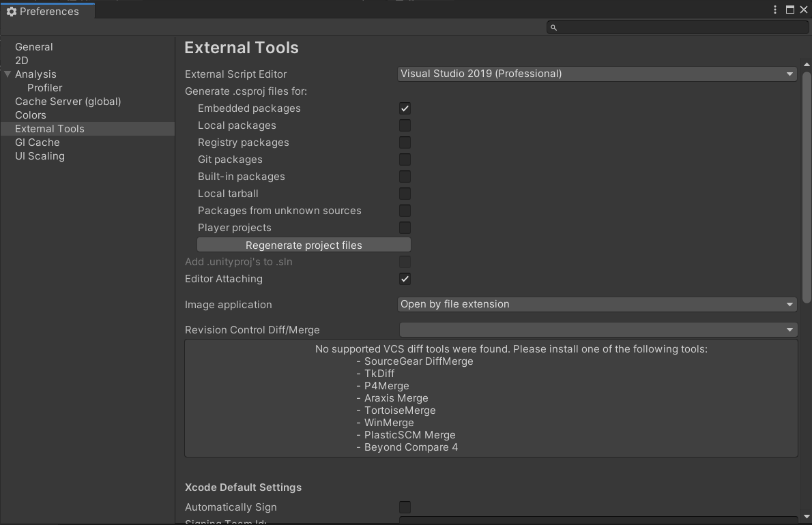Collapse the Analysis tree section
Screen dimensions: 812x525
pyautogui.click(x=8, y=74)
